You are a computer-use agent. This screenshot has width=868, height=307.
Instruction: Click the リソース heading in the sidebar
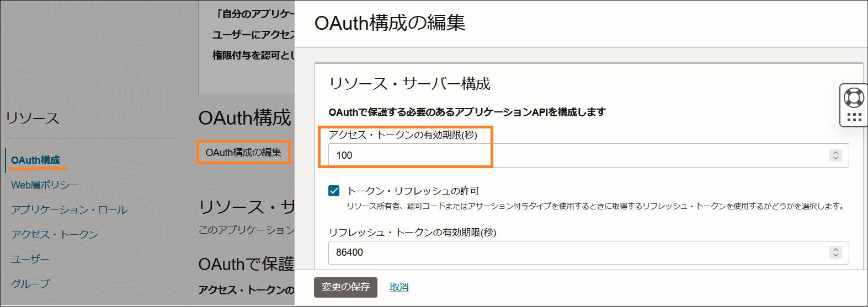[32, 119]
